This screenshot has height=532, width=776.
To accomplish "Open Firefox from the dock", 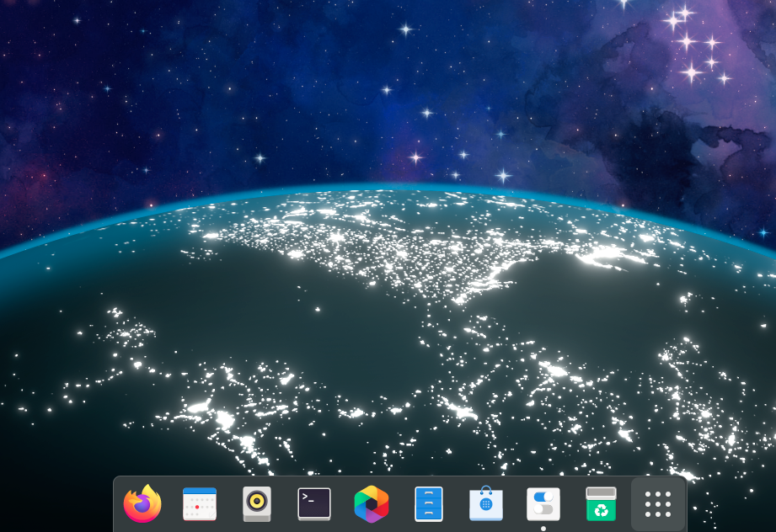I will [x=142, y=504].
